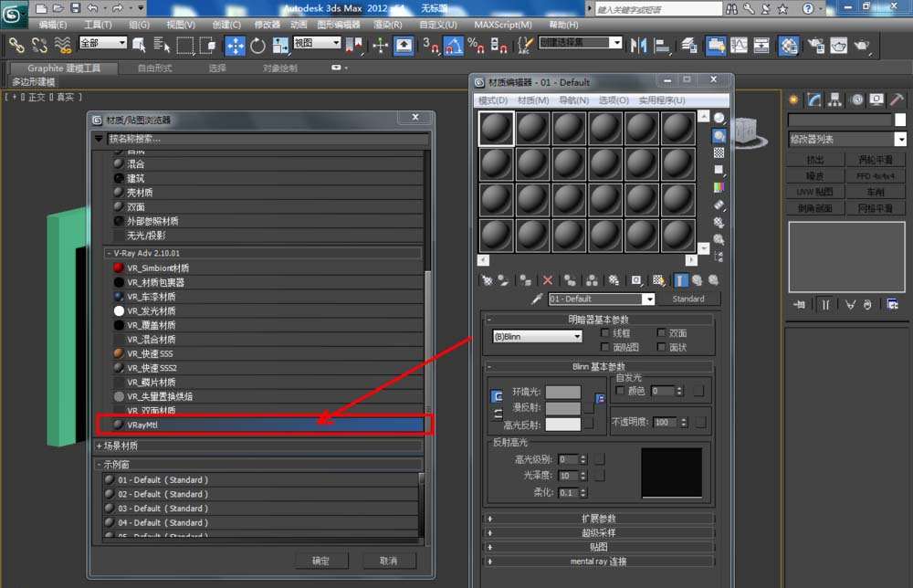Screen dimensions: 913x588
Task: Open Render Setup icon in toolbar
Action: 815,45
